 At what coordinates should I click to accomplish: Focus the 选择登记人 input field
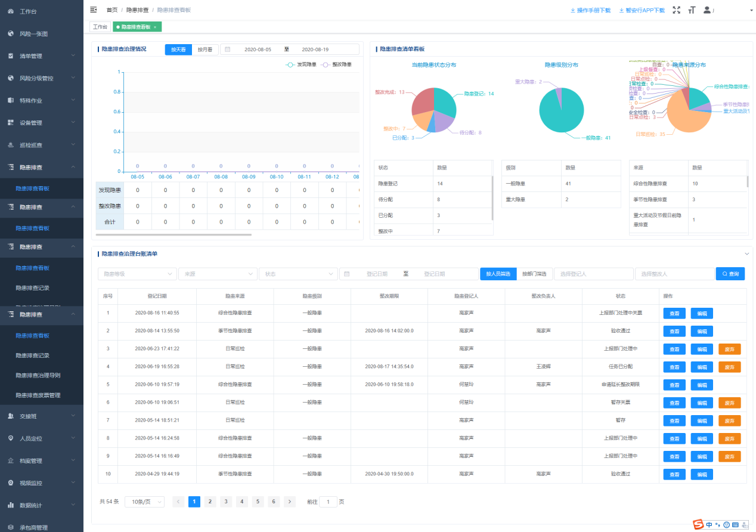[594, 274]
